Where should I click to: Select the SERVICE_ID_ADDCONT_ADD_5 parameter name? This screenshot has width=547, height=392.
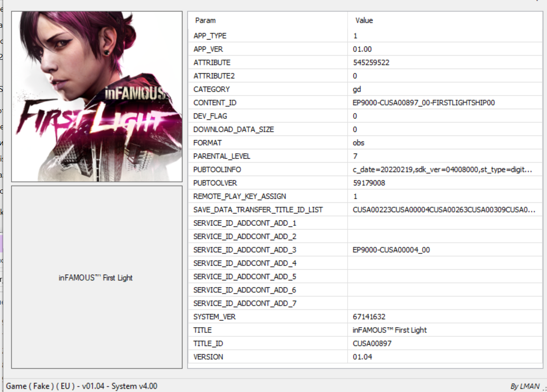point(245,276)
